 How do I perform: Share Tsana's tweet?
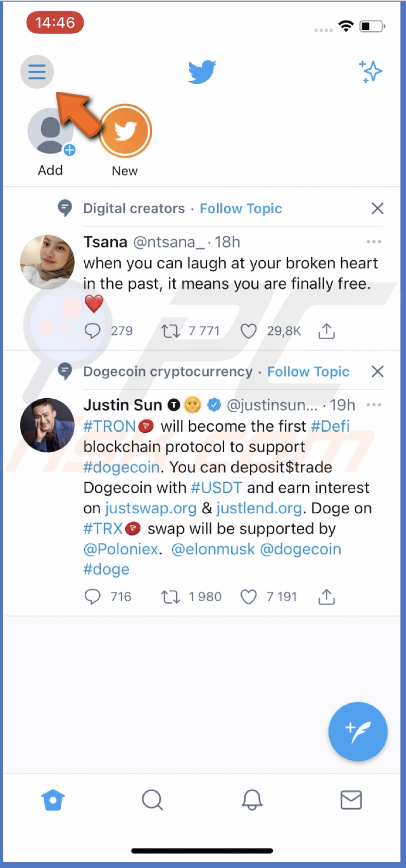click(326, 331)
